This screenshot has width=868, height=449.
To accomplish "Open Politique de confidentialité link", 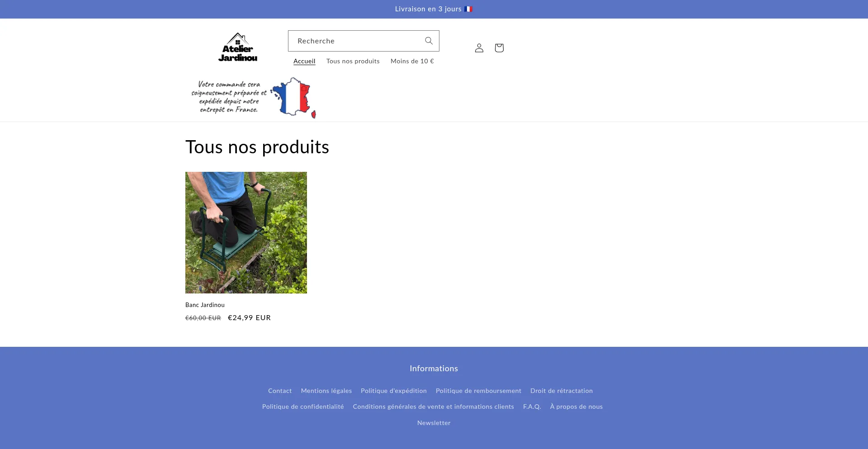I will click(x=303, y=406).
